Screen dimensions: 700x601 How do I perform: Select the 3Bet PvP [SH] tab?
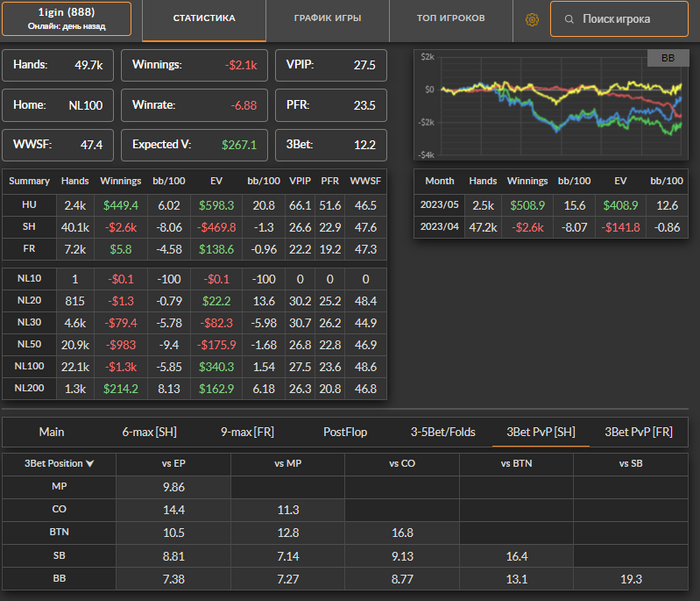pos(540,432)
